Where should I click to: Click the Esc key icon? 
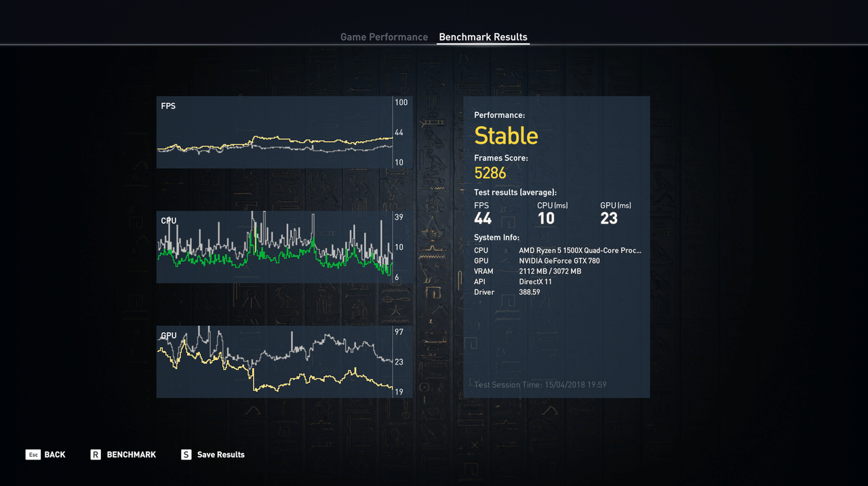click(x=33, y=455)
